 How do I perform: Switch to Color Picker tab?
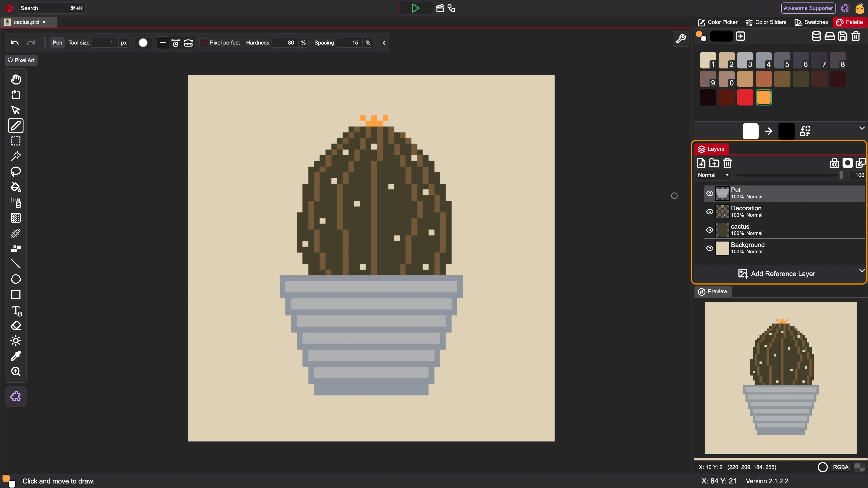[x=718, y=22]
